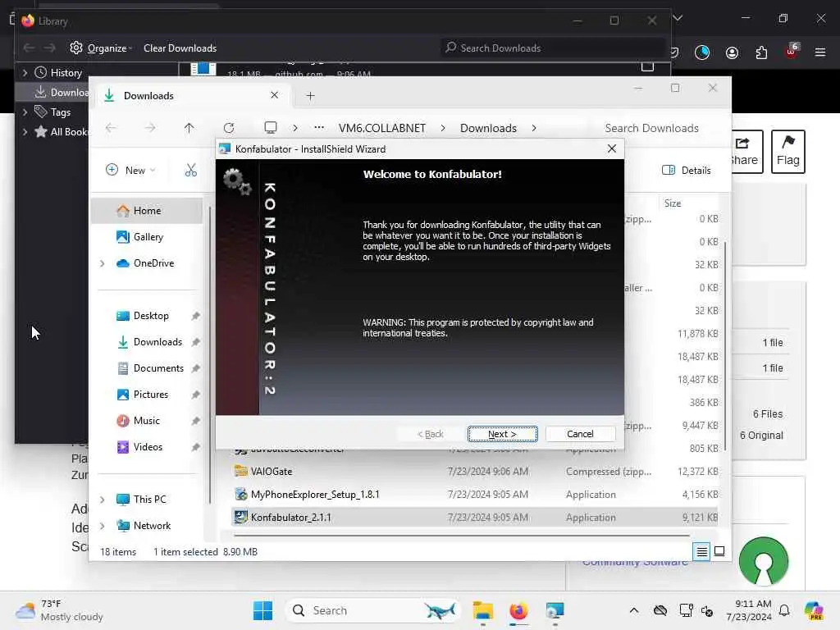Open Desktop in Explorer quick access
Screen dimensions: 840x630
tap(151, 316)
